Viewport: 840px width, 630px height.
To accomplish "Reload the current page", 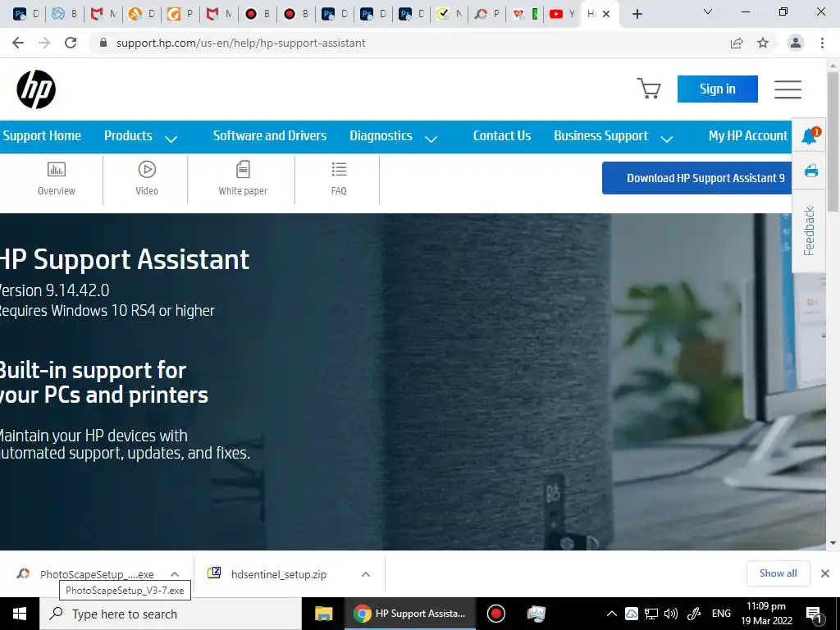I will click(x=71, y=43).
